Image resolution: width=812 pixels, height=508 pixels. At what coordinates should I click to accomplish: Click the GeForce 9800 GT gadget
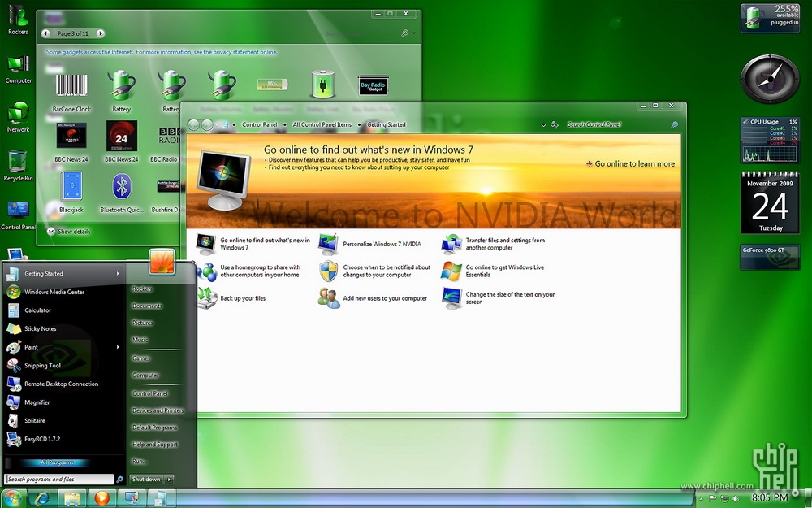pos(770,257)
